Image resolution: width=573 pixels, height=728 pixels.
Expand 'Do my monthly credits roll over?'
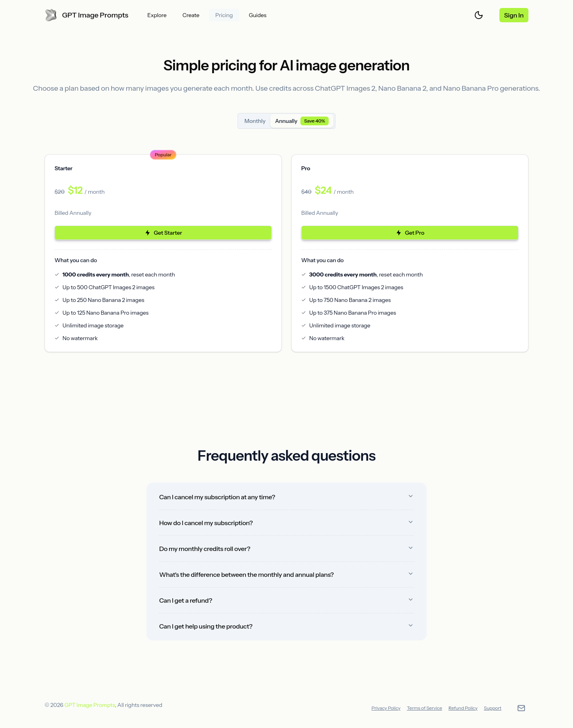click(286, 549)
